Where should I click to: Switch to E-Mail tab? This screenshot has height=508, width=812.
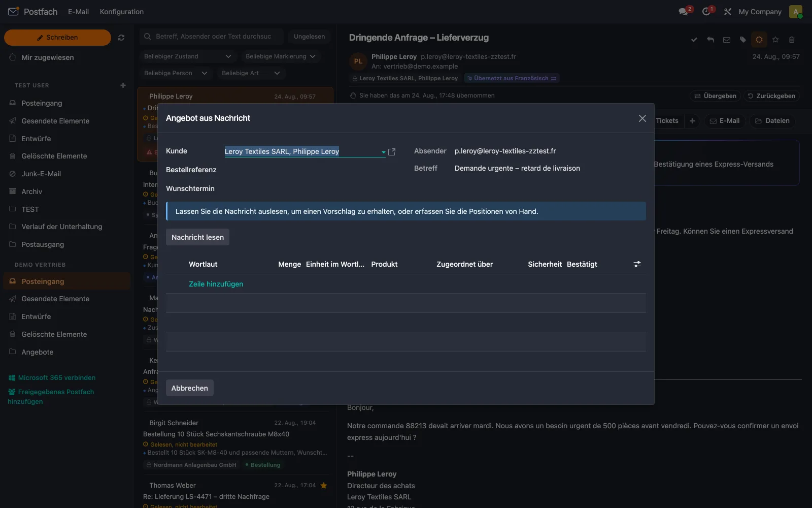click(x=725, y=121)
